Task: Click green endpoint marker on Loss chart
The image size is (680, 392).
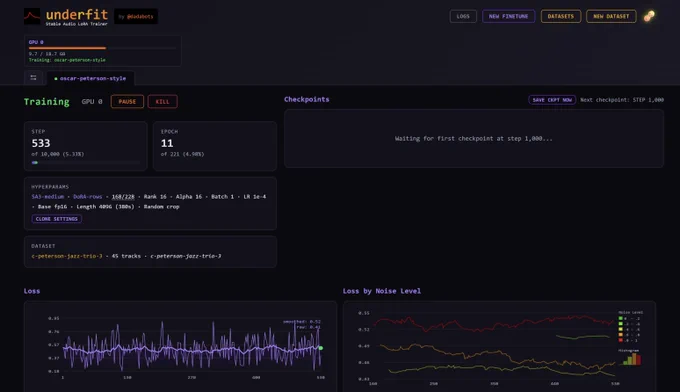Action: pyautogui.click(x=321, y=348)
